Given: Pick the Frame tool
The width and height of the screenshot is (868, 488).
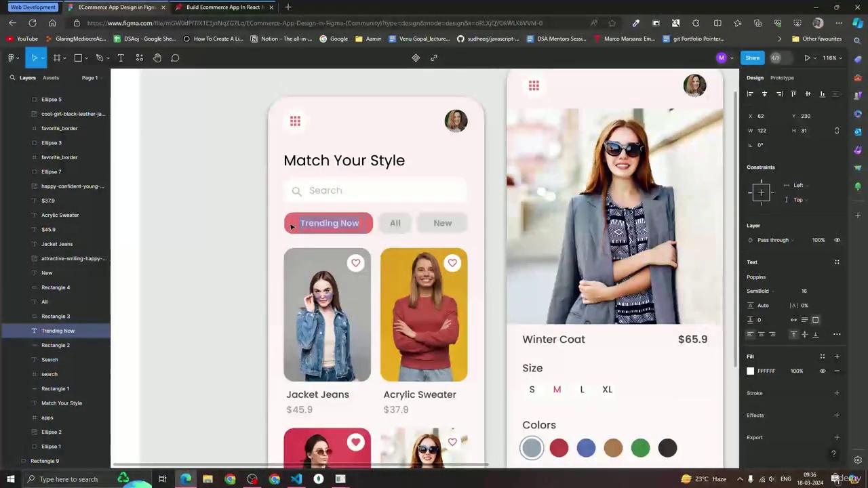Looking at the screenshot, I should click(x=57, y=58).
